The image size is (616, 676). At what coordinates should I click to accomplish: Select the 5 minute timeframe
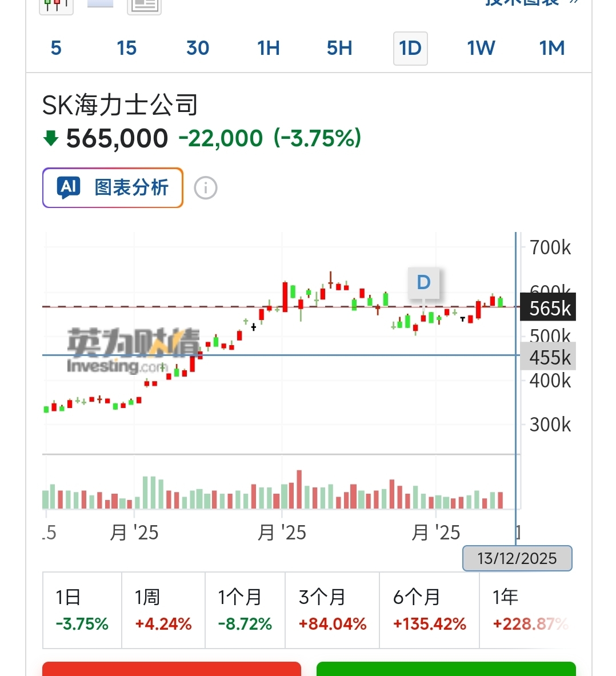56,49
